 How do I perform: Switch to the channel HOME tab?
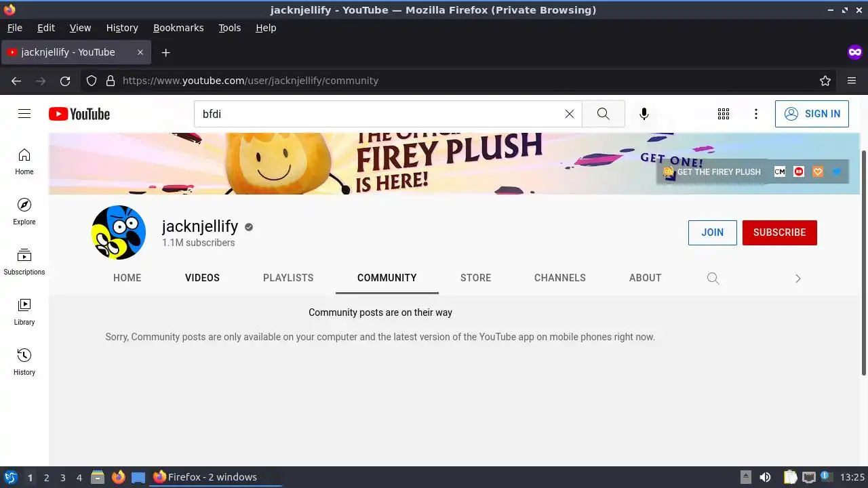tap(127, 278)
